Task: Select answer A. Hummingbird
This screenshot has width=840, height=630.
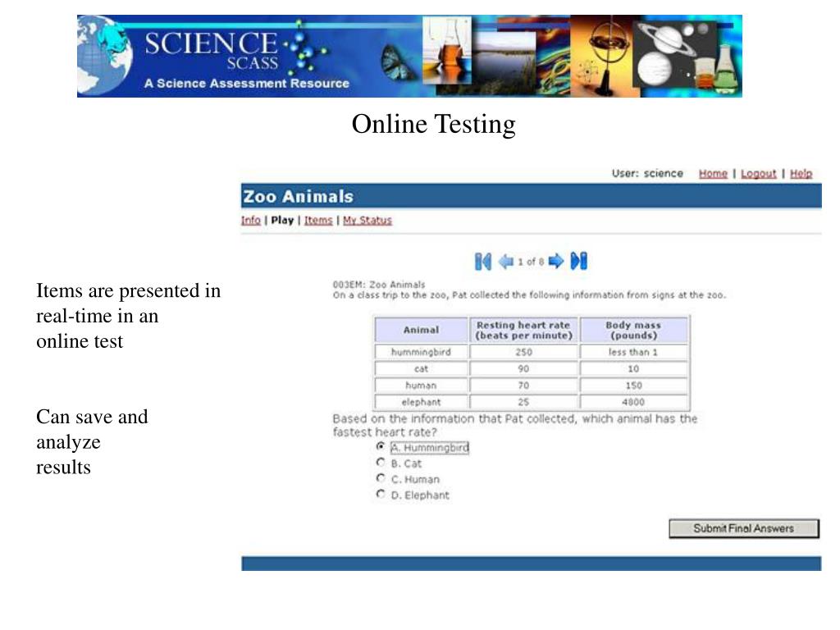Action: pyautogui.click(x=381, y=446)
